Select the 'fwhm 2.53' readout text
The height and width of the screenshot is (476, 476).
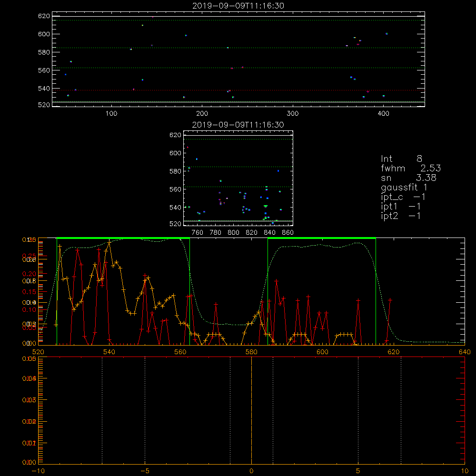click(411, 168)
